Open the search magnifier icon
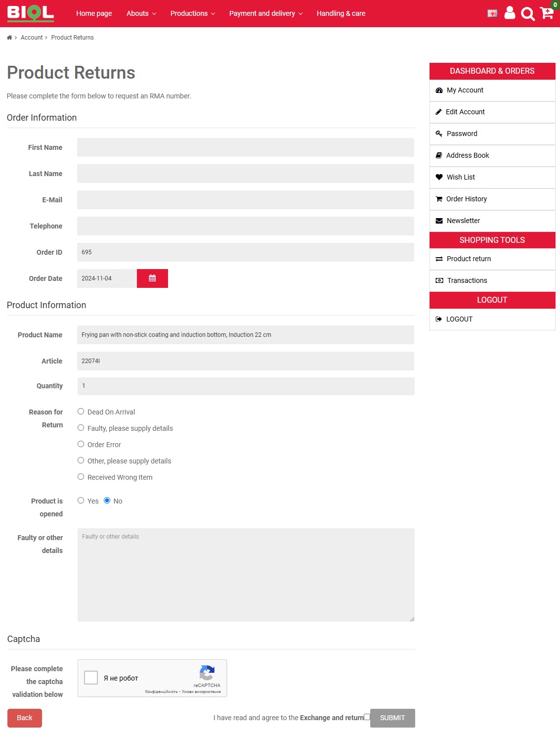 click(527, 14)
